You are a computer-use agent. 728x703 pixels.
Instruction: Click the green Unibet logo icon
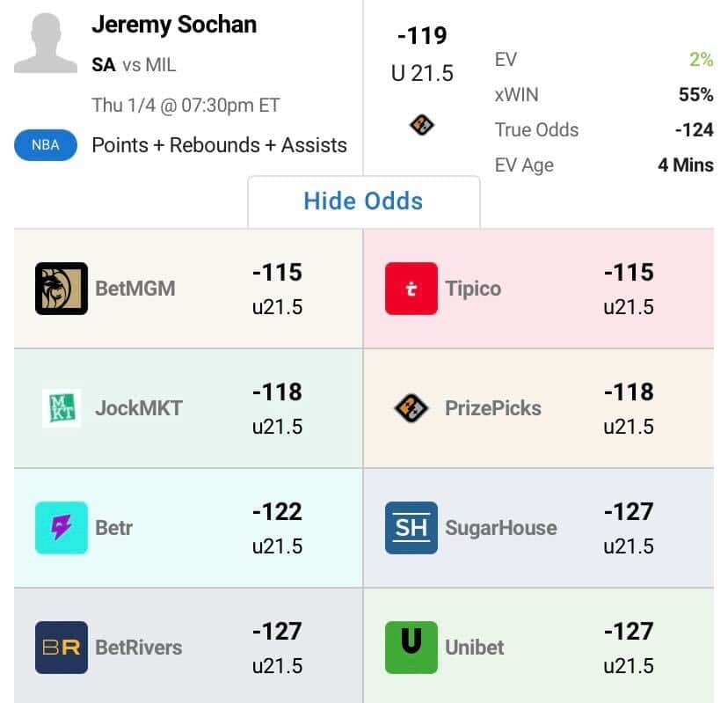[x=411, y=647]
